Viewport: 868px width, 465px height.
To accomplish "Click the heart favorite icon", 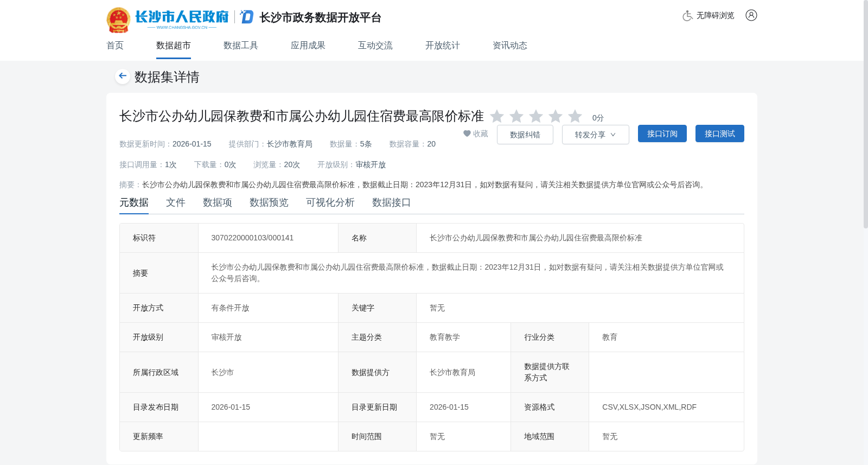I will click(467, 133).
